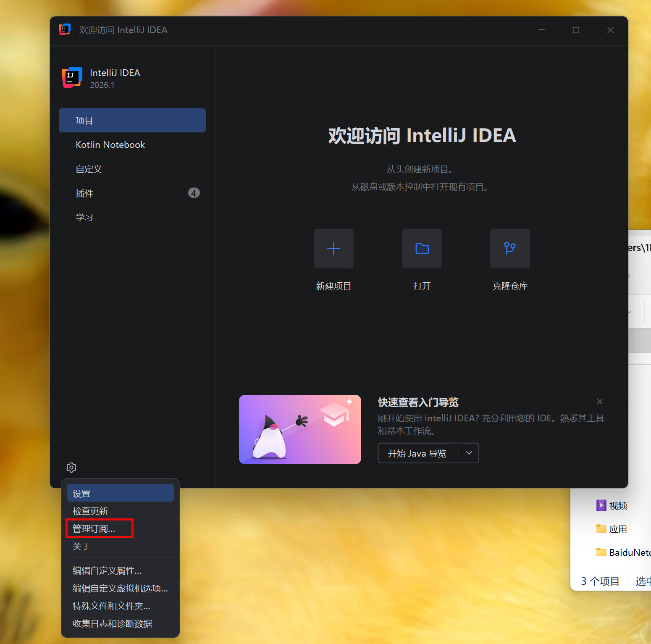Click the Clone Repository branch icon
This screenshot has height=644, width=651.
(510, 248)
